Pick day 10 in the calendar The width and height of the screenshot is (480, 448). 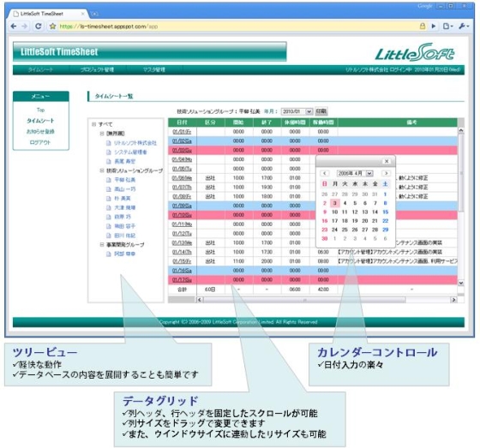click(x=335, y=212)
